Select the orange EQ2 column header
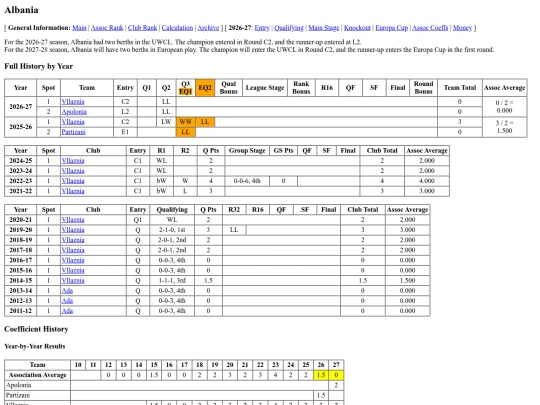 tap(205, 88)
